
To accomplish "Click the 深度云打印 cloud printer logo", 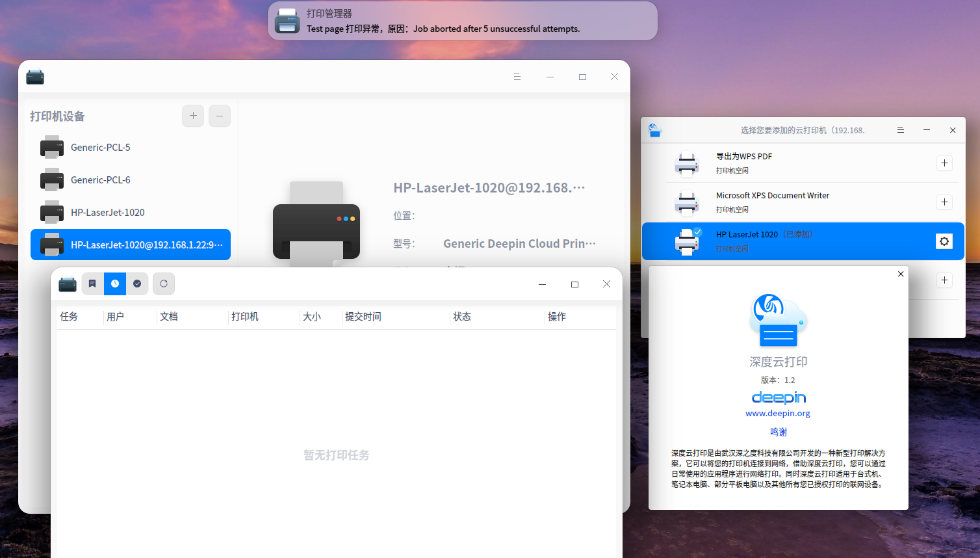I will pyautogui.click(x=779, y=321).
